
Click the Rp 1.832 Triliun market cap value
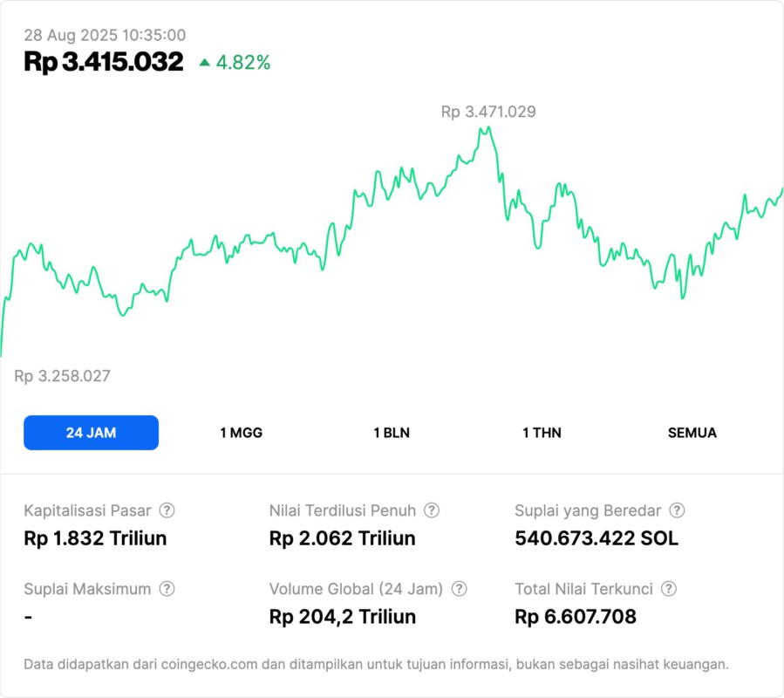(x=95, y=538)
